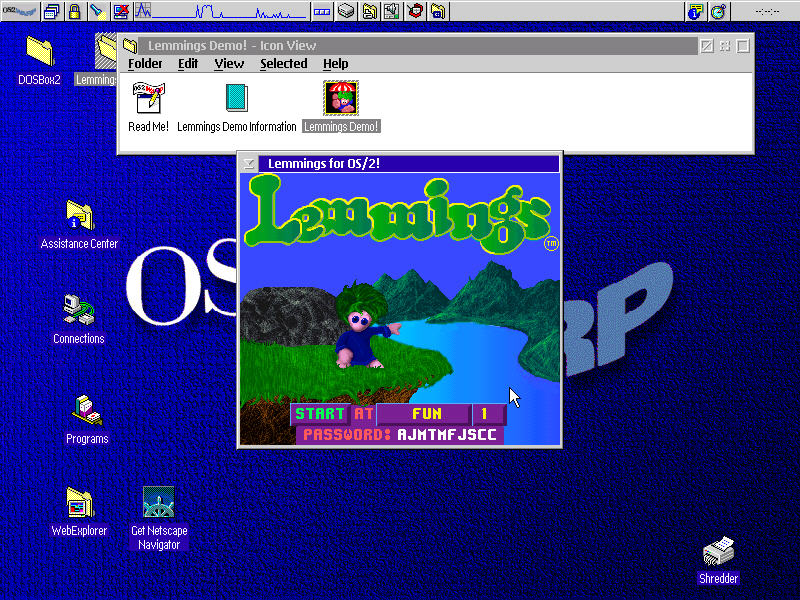Screen dimensions: 800x600
Task: Click the yellow information bubble icon in WarpCenter
Action: (695, 11)
